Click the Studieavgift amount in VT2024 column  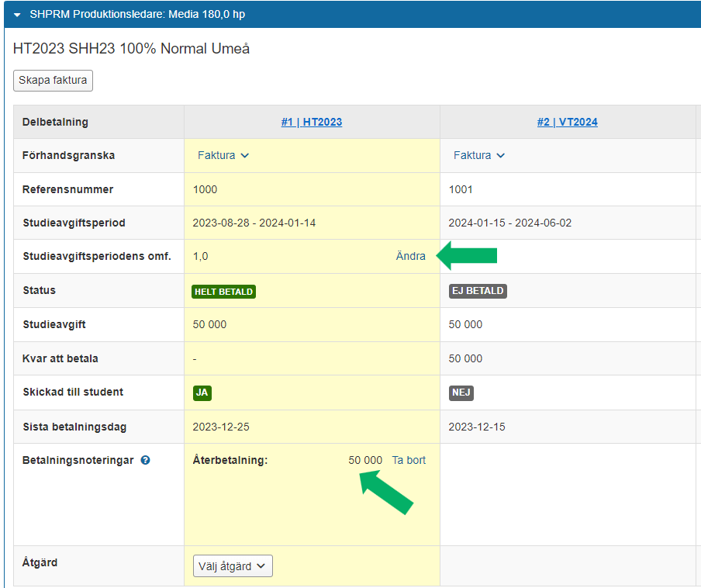click(465, 324)
